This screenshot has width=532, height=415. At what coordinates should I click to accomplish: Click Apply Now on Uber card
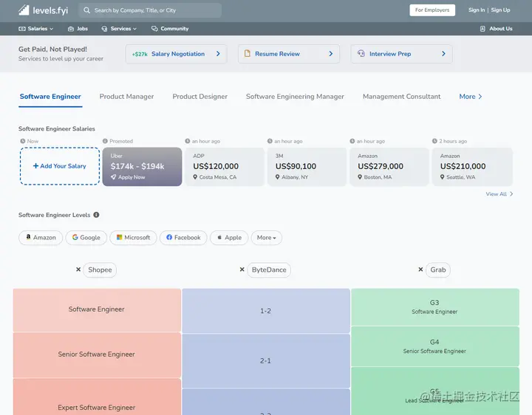(x=128, y=177)
